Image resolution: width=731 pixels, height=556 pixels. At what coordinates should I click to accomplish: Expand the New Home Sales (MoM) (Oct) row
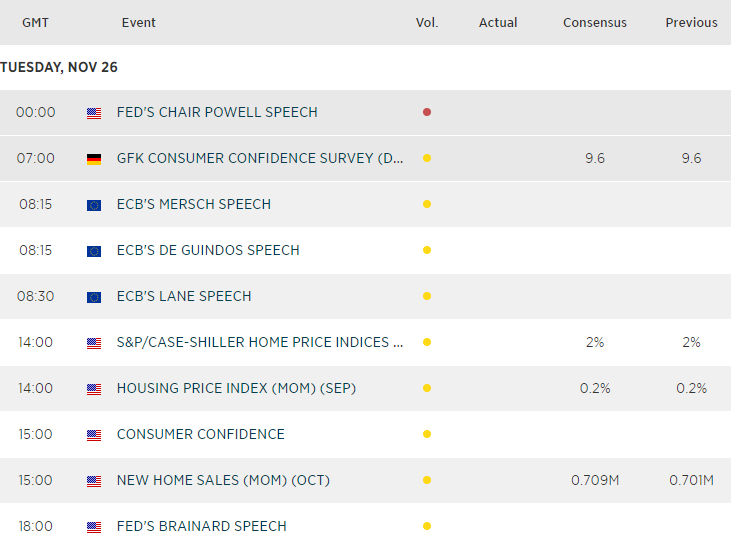point(223,480)
